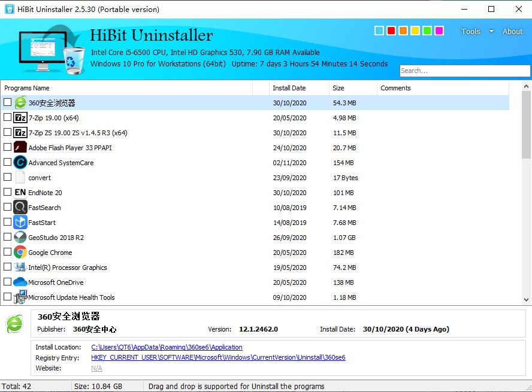Click the large 360 browser icon in details panel

pyautogui.click(x=14, y=324)
